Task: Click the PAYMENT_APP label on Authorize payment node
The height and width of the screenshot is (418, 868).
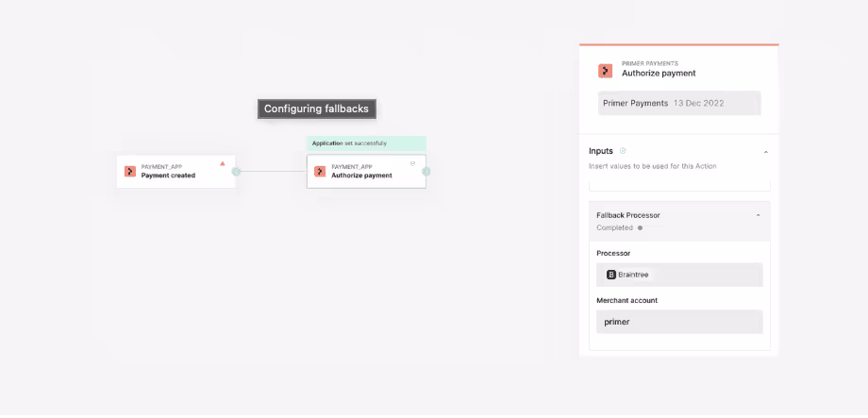Action: pos(352,167)
